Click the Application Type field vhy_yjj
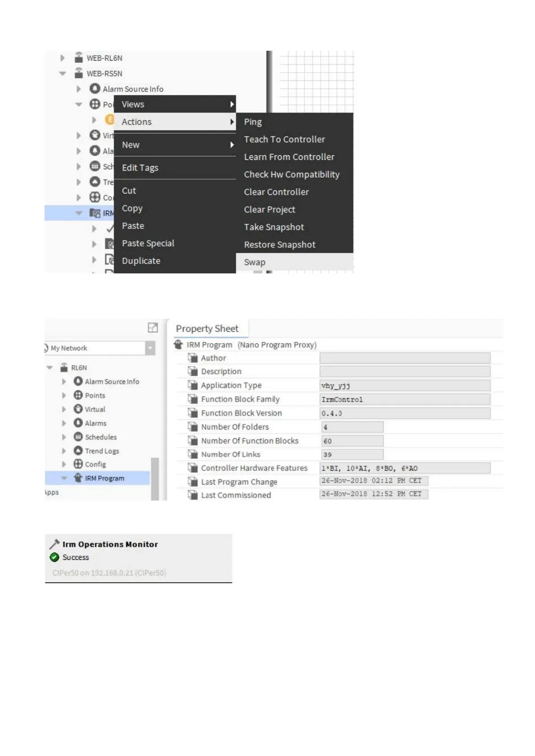The image size is (535, 756). coord(405,386)
